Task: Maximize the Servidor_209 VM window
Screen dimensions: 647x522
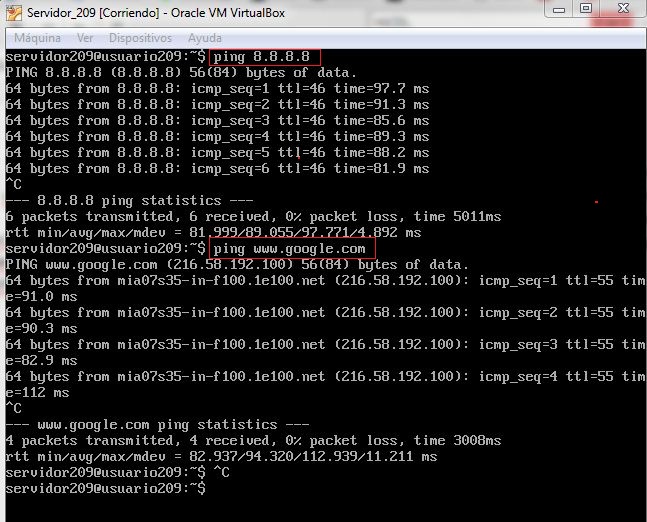Action: click(x=584, y=9)
